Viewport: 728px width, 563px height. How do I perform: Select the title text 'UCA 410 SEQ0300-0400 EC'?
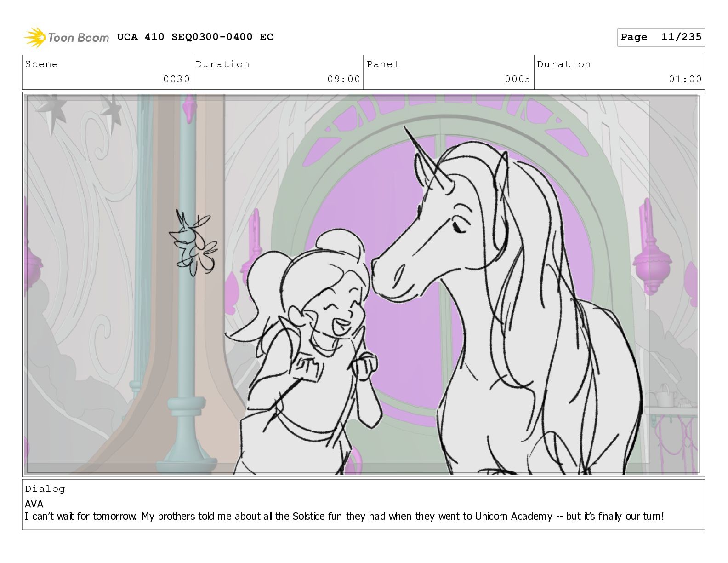pos(195,37)
